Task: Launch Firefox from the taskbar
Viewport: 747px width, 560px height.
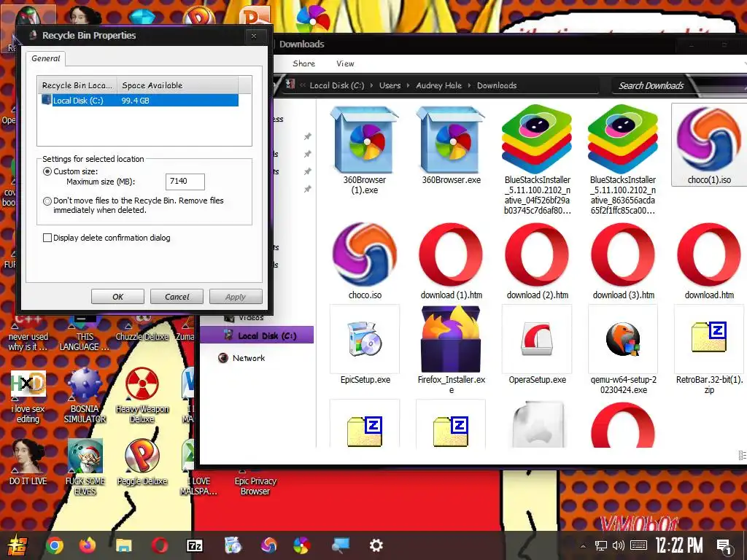Action: [88, 545]
